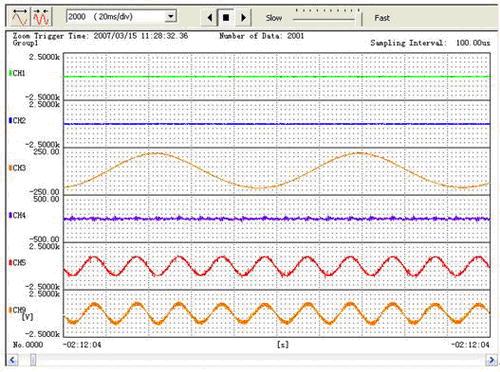500x372 pixels.
Task: Click the Number of Data: 2001 text
Action: click(x=262, y=36)
